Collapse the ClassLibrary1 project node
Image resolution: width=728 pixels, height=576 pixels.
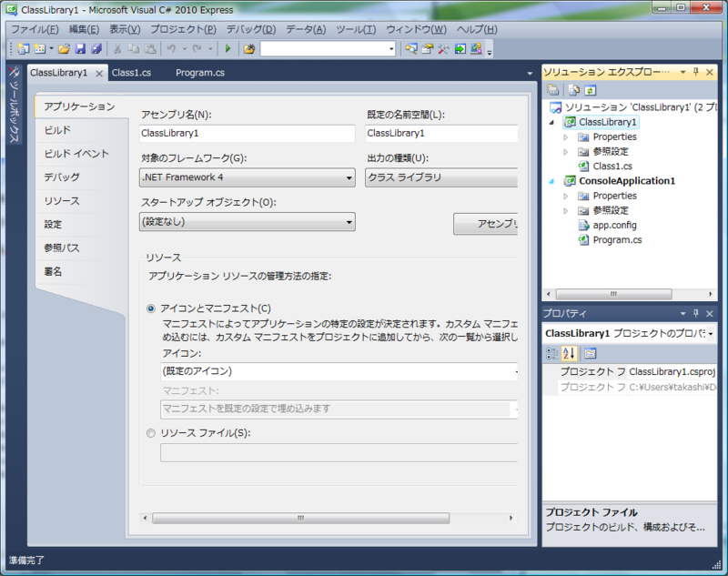[x=551, y=123]
